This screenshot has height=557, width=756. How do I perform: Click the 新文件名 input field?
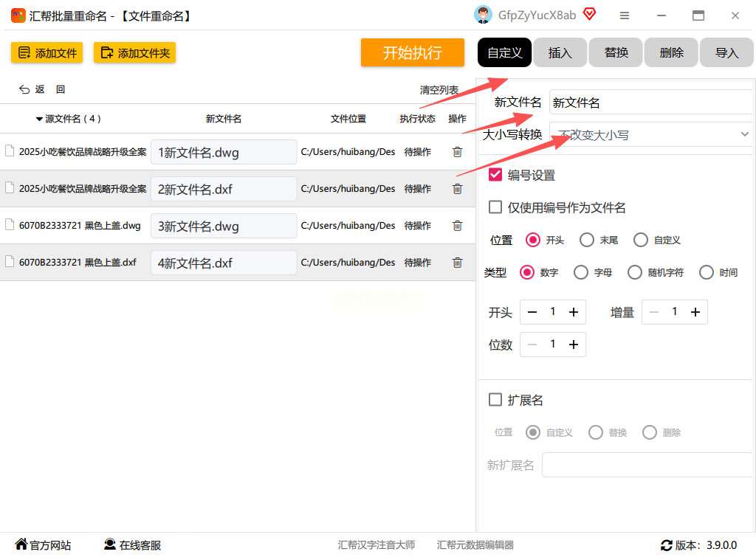pos(651,102)
